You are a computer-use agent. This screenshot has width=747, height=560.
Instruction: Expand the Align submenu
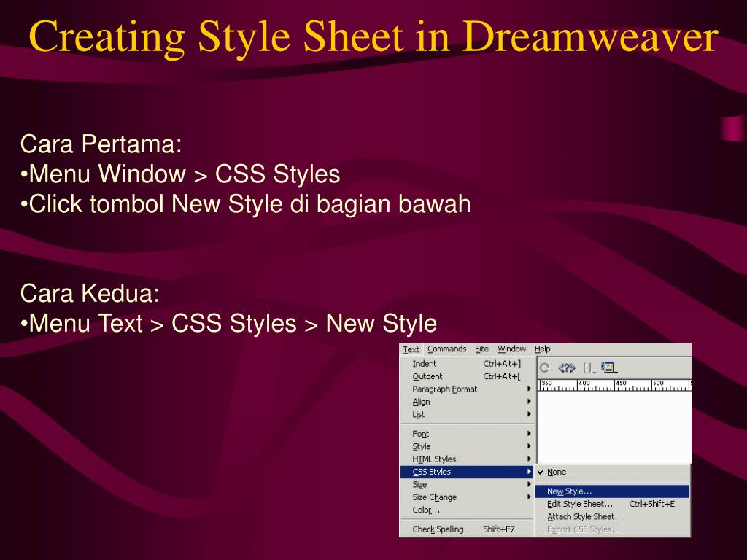tap(467, 402)
